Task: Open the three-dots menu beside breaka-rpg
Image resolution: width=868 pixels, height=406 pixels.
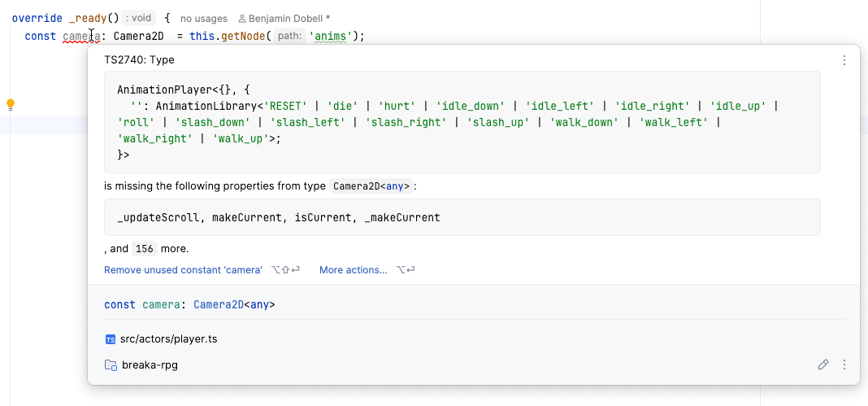Action: point(844,365)
